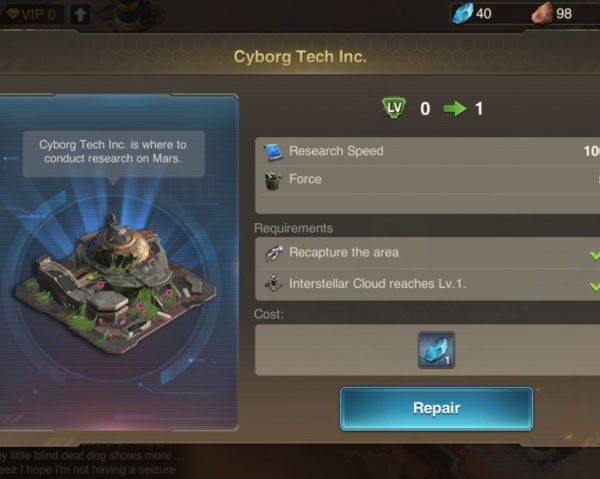Image resolution: width=600 pixels, height=479 pixels.
Task: Tap the Recapture the area robot-arm icon
Action: click(x=274, y=253)
